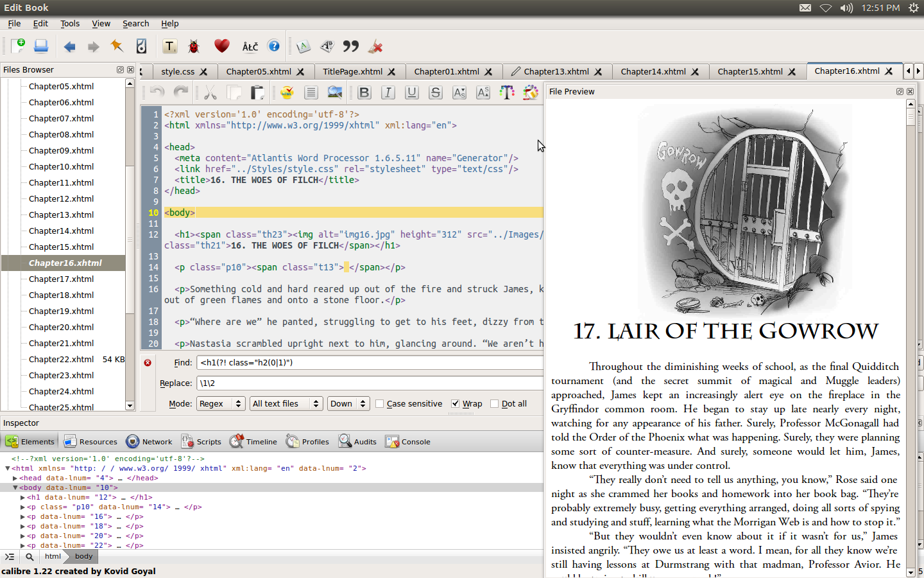Click the Create checkpoint pin icon
This screenshot has height=578, width=924.
[x=117, y=46]
